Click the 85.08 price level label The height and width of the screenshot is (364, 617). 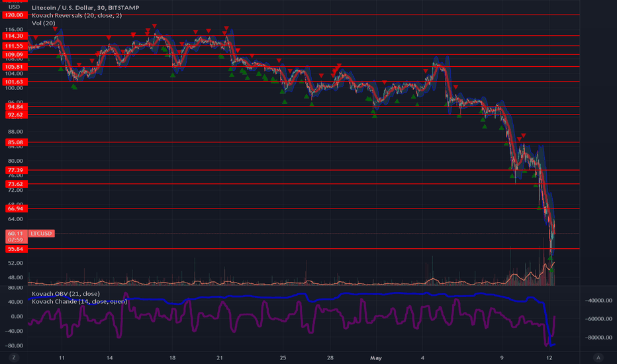click(16, 142)
